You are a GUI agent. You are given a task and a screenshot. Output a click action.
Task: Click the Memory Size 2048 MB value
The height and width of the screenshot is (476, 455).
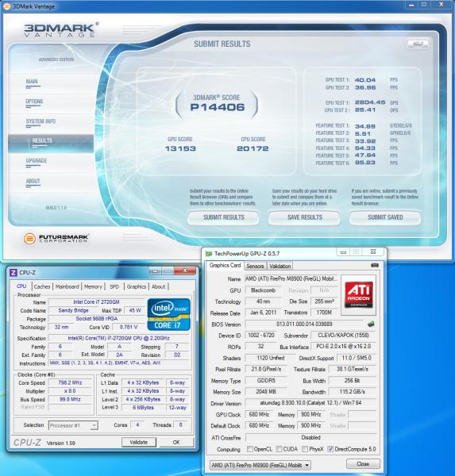[x=266, y=392]
